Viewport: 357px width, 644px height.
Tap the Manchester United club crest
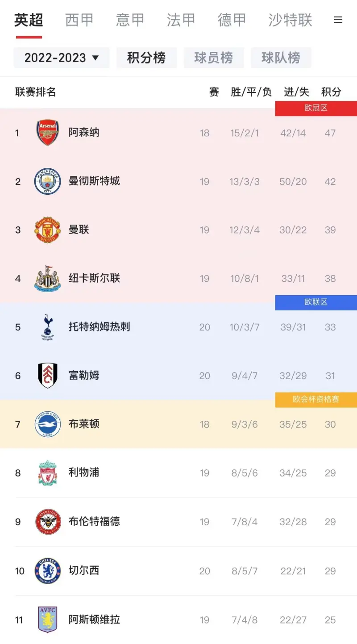48,230
